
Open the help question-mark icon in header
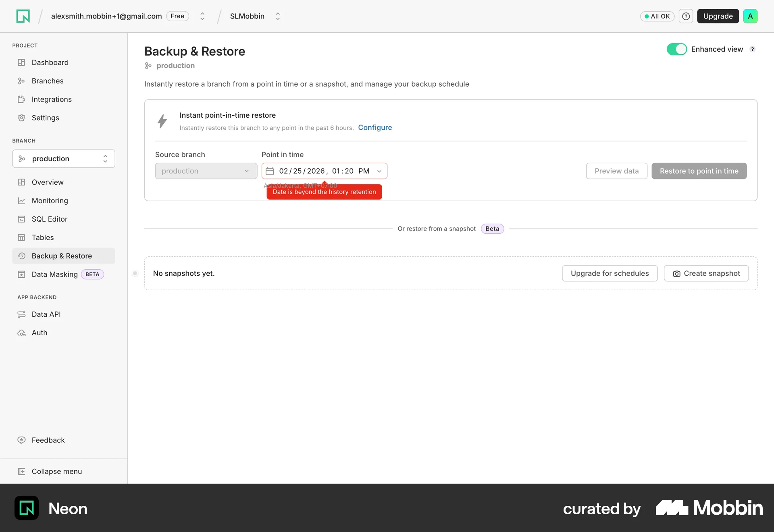[x=686, y=16]
